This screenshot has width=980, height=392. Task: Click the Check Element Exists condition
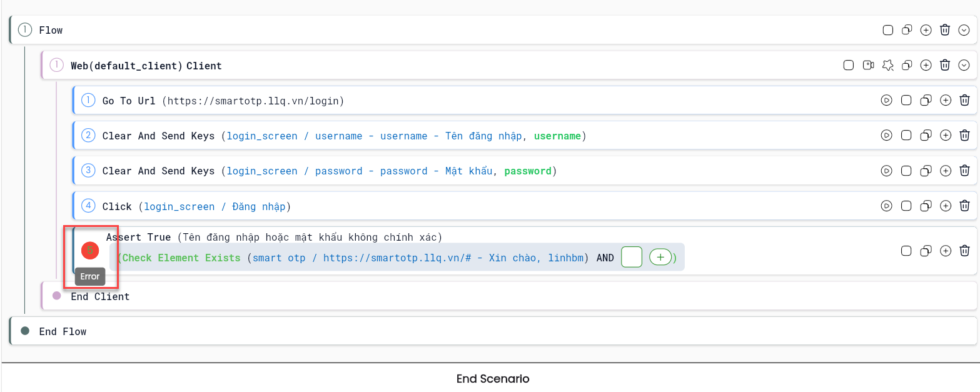point(181,258)
